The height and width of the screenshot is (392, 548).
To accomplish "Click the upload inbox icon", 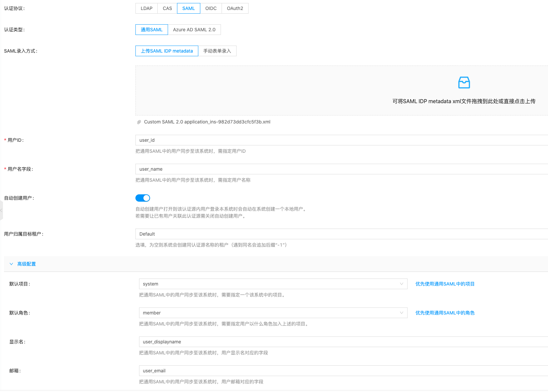I will 464,83.
